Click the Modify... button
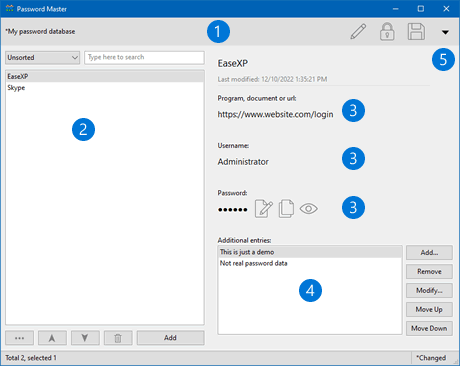 click(x=429, y=290)
